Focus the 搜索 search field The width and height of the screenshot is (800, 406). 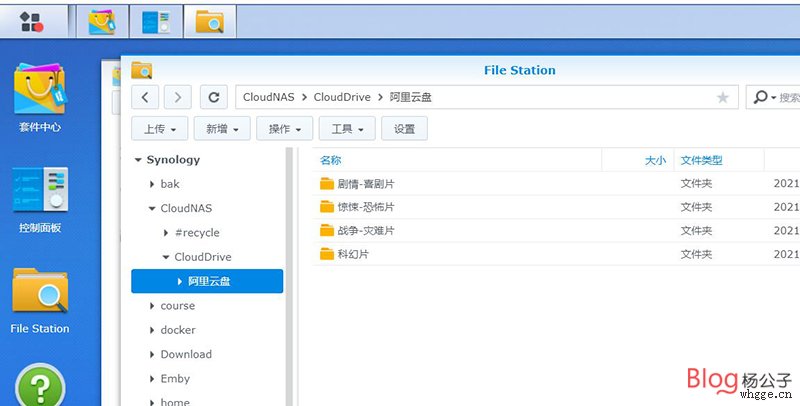789,97
